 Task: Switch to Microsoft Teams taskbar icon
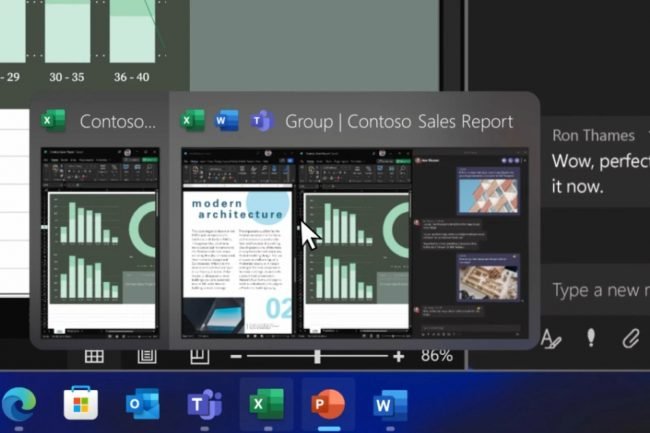(204, 405)
